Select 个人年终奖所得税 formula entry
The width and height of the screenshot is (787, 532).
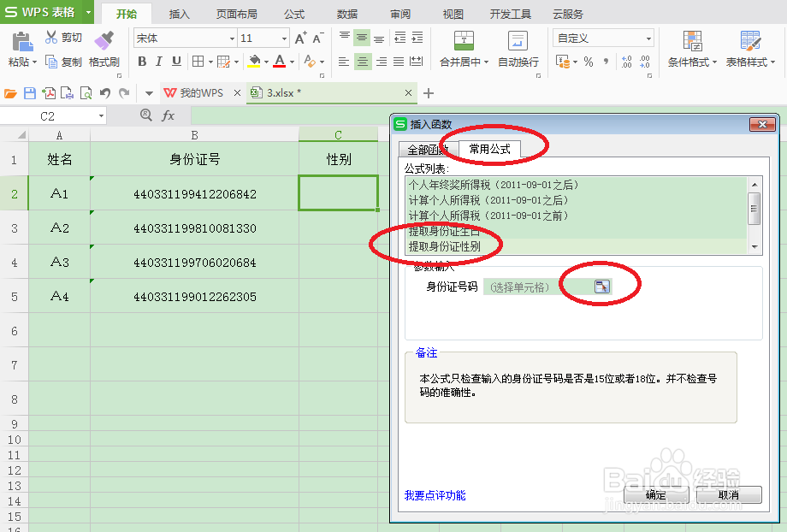[577, 185]
